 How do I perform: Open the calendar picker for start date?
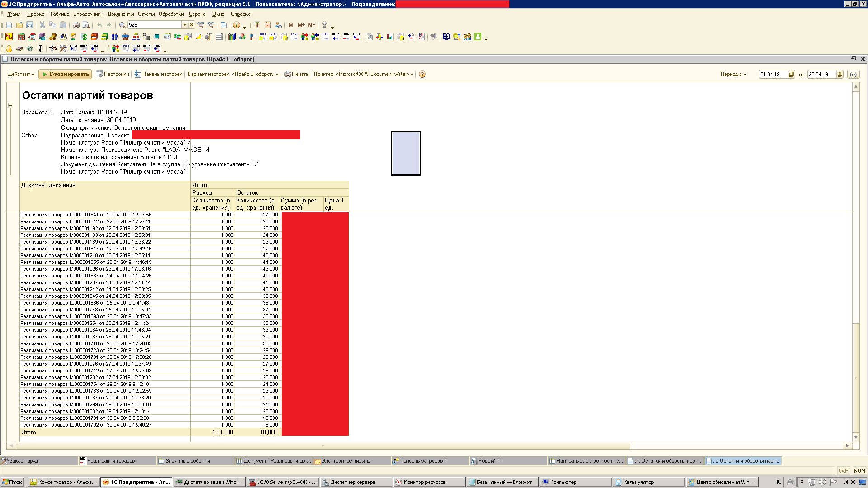[791, 75]
